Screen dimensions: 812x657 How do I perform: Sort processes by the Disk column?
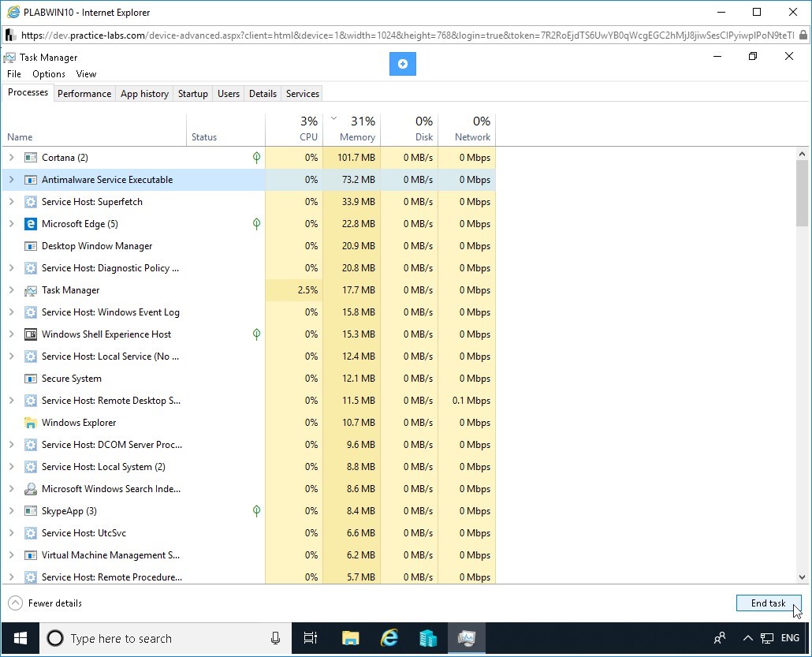[x=409, y=129]
